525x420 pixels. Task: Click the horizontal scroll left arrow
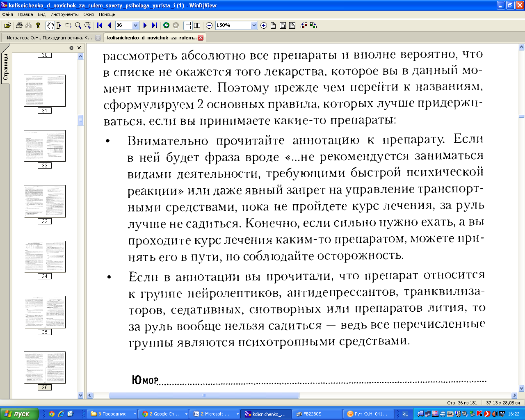(90, 395)
